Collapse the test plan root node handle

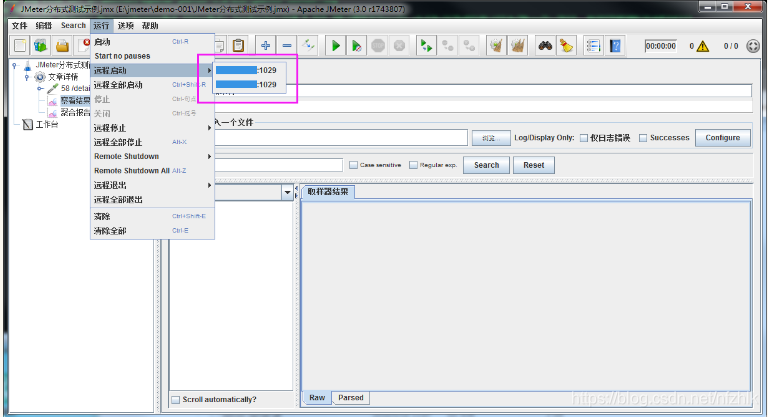15,65
